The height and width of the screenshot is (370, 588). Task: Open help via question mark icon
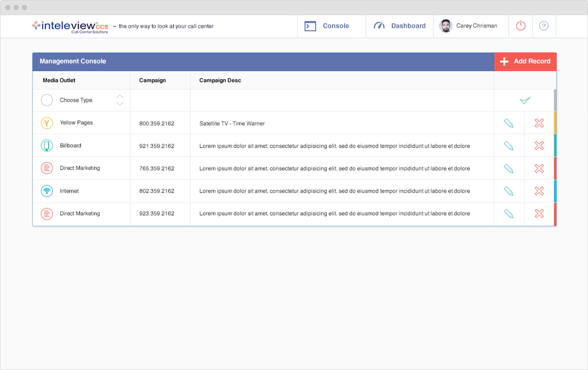coord(544,26)
